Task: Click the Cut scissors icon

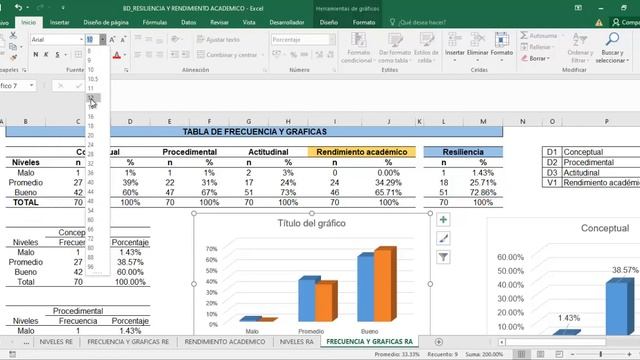Action: tap(13, 36)
